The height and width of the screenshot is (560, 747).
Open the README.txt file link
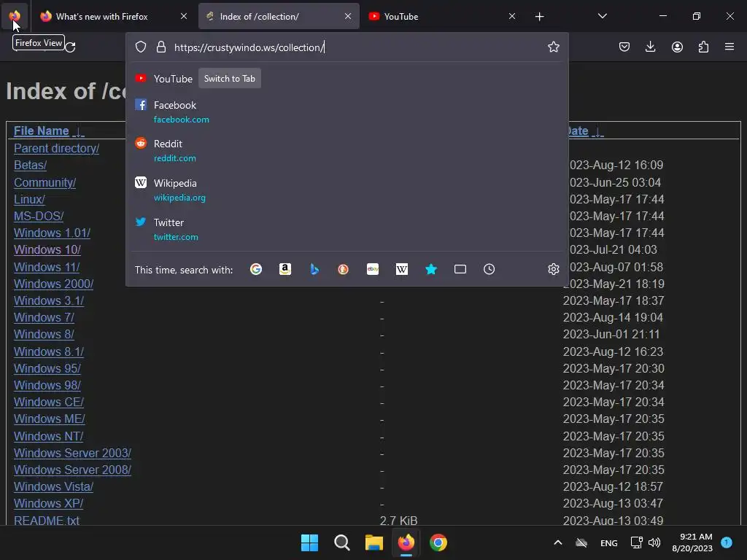coord(47,521)
